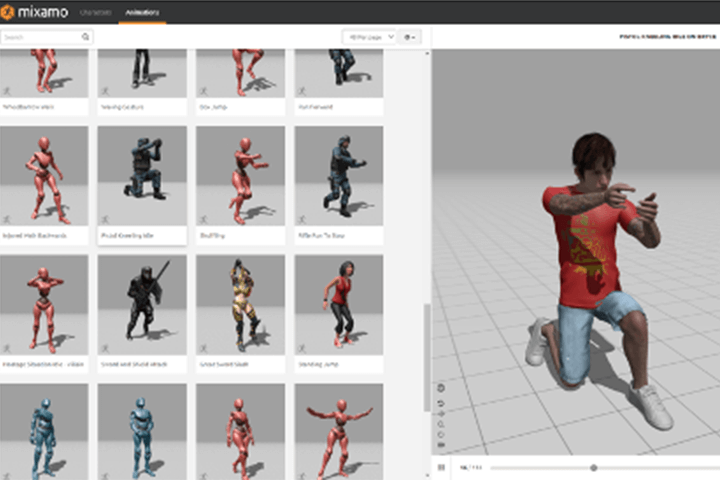Screen dimensions: 720x480
Task: Click the Great Sword Slash label
Action: (x=224, y=364)
